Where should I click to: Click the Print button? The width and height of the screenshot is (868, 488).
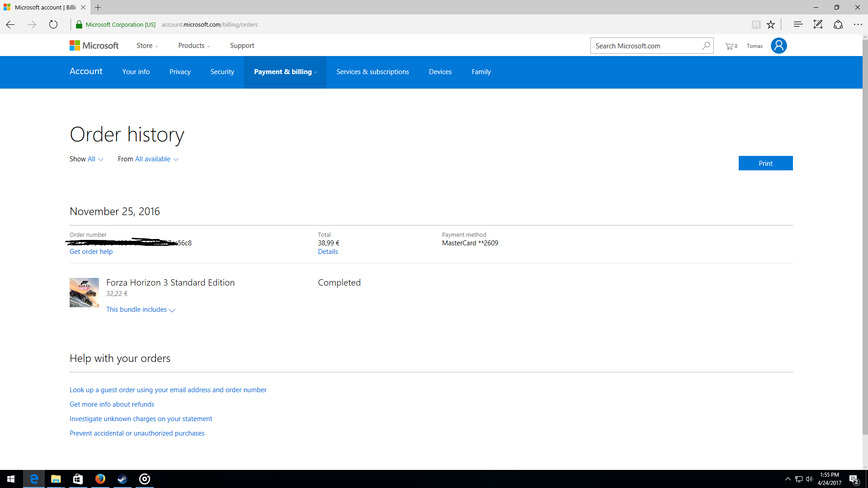click(x=765, y=163)
